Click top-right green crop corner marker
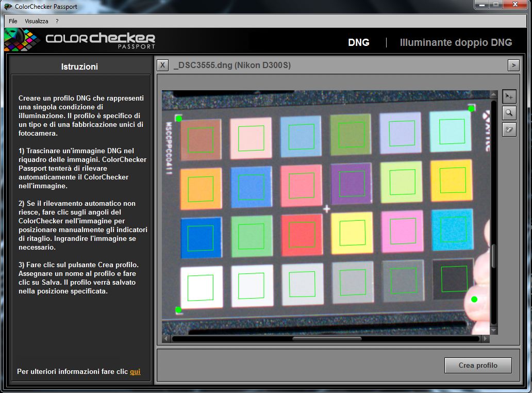The width and height of the screenshot is (532, 393). (471, 109)
